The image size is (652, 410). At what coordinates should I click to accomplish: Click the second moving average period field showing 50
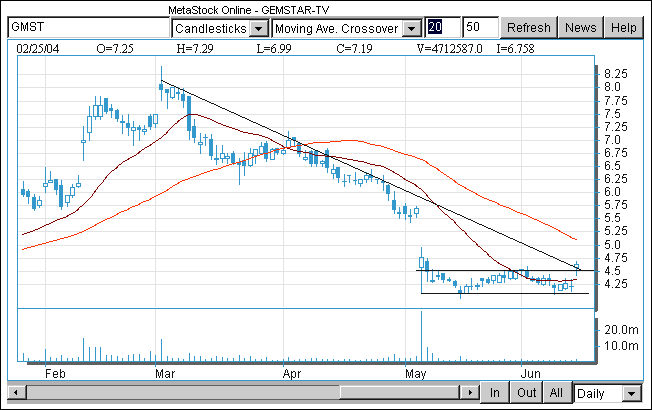click(480, 27)
